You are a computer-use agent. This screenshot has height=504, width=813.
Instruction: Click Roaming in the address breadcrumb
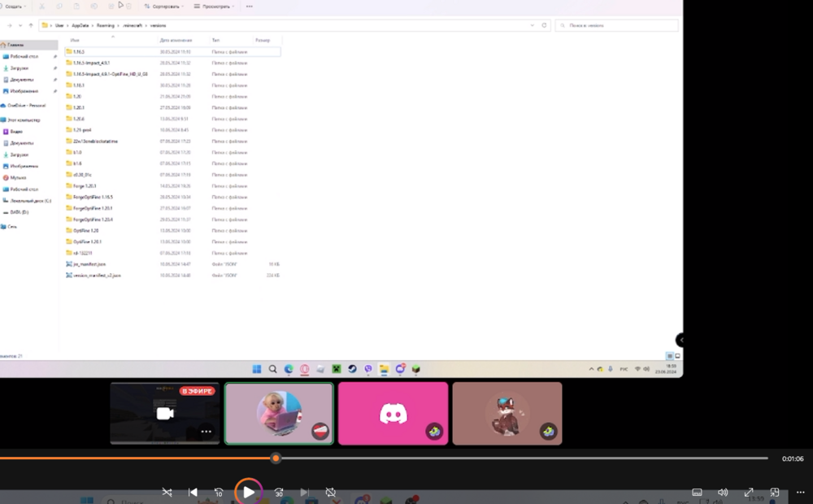[x=105, y=25]
